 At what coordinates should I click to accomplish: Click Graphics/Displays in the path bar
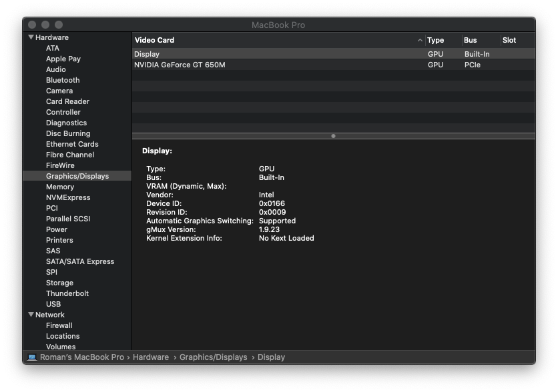213,357
